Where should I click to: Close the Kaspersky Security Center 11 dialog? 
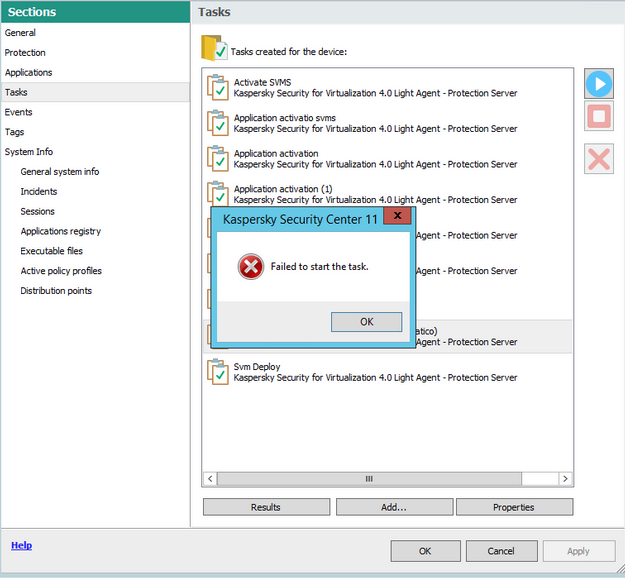tap(397, 216)
